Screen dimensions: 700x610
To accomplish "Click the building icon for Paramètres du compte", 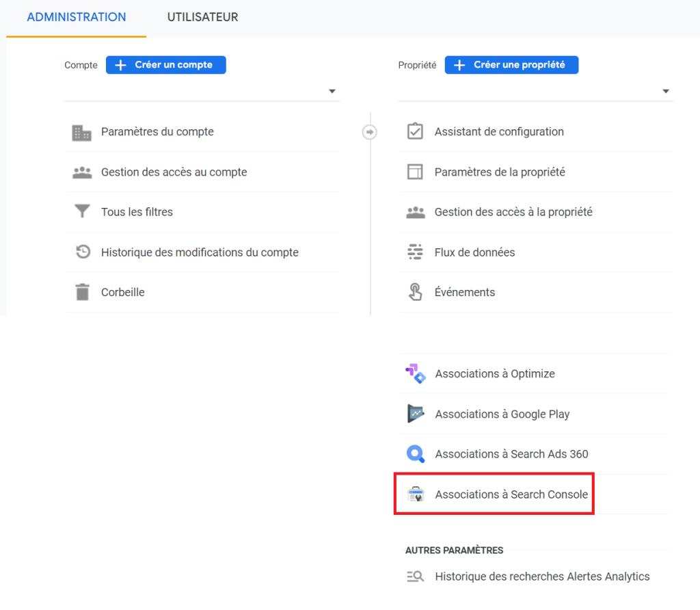I will pos(82,133).
